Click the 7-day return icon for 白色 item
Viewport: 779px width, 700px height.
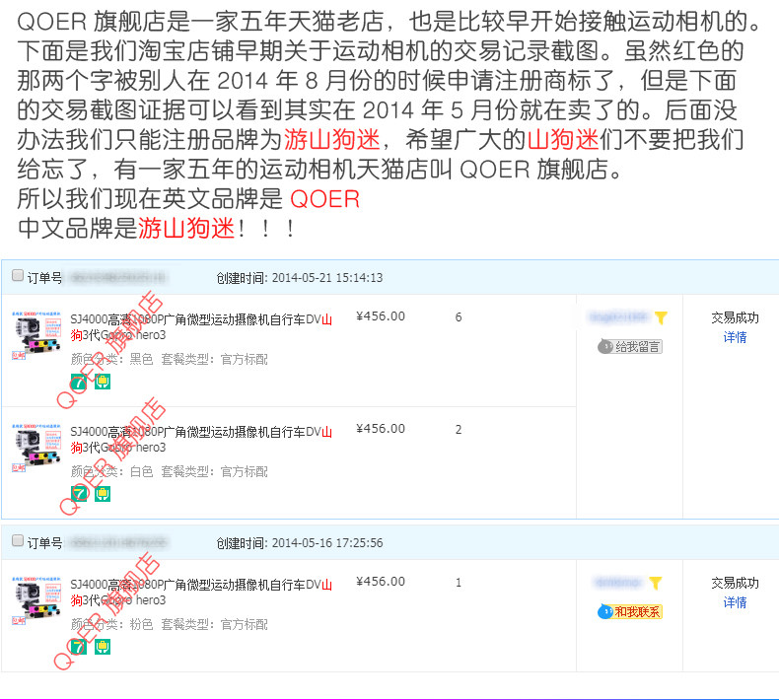(x=79, y=494)
